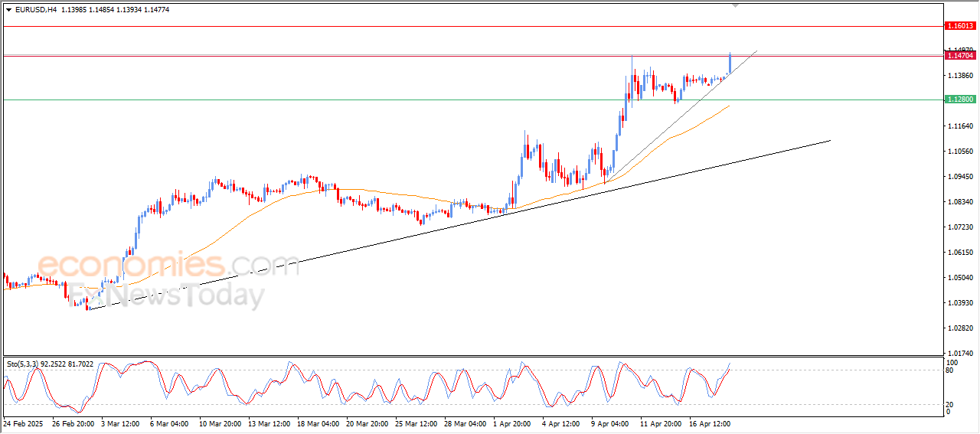Viewport: 980px width, 434px height.
Task: Click the 16 Apr 12:00 time label
Action: (x=711, y=423)
